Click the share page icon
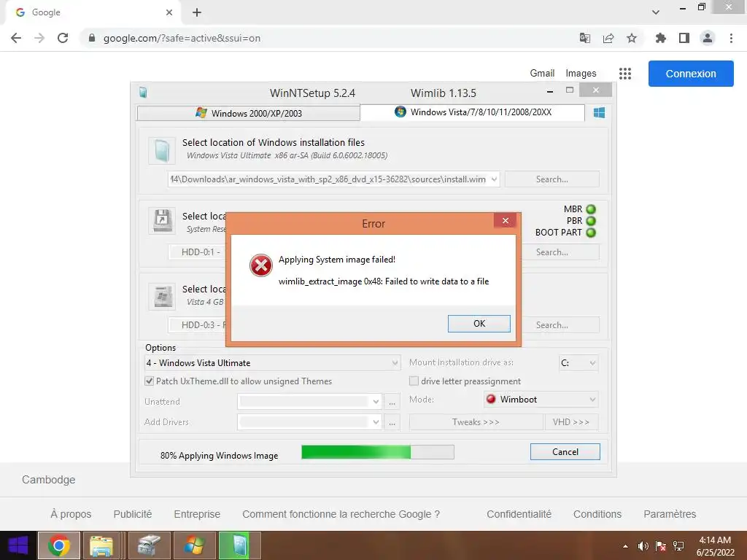 pyautogui.click(x=608, y=38)
